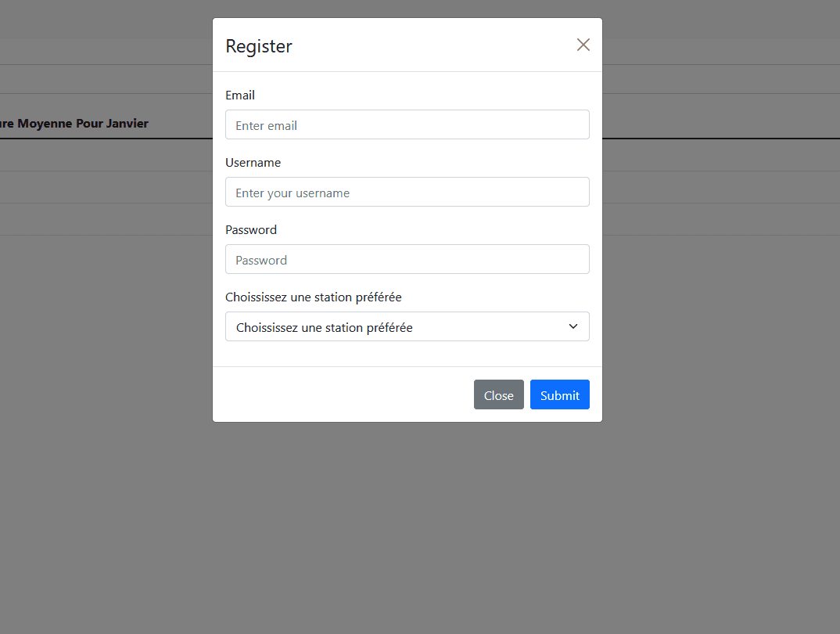The height and width of the screenshot is (634, 840).
Task: Click the Moyenne Pour Janvier column header
Action: tap(74, 123)
